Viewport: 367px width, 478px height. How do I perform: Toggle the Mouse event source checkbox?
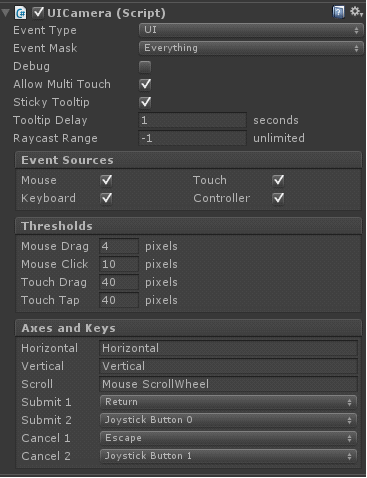point(106,180)
